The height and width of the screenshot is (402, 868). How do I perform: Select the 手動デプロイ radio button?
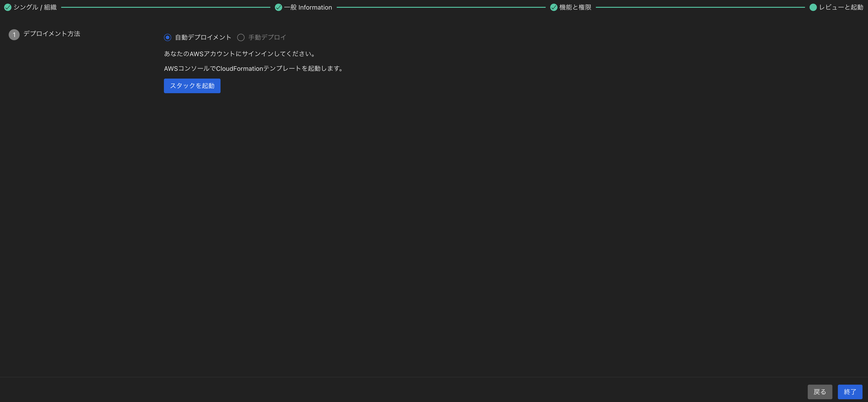pos(241,37)
